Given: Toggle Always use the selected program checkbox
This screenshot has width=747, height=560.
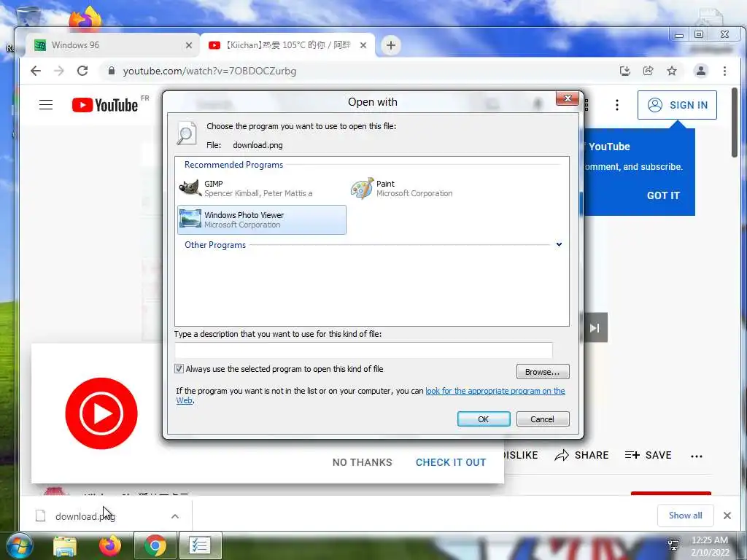Looking at the screenshot, I should click(x=179, y=368).
